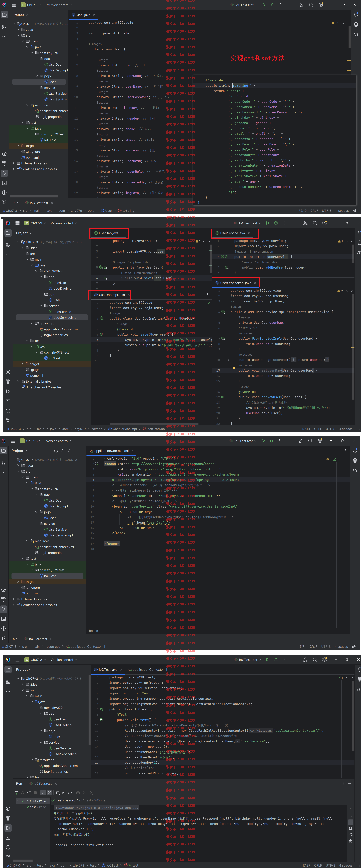Screen dimensions: 361x868
Task: Toggle auto-test icon in the Run toolbar
Action: tap(29, 793)
